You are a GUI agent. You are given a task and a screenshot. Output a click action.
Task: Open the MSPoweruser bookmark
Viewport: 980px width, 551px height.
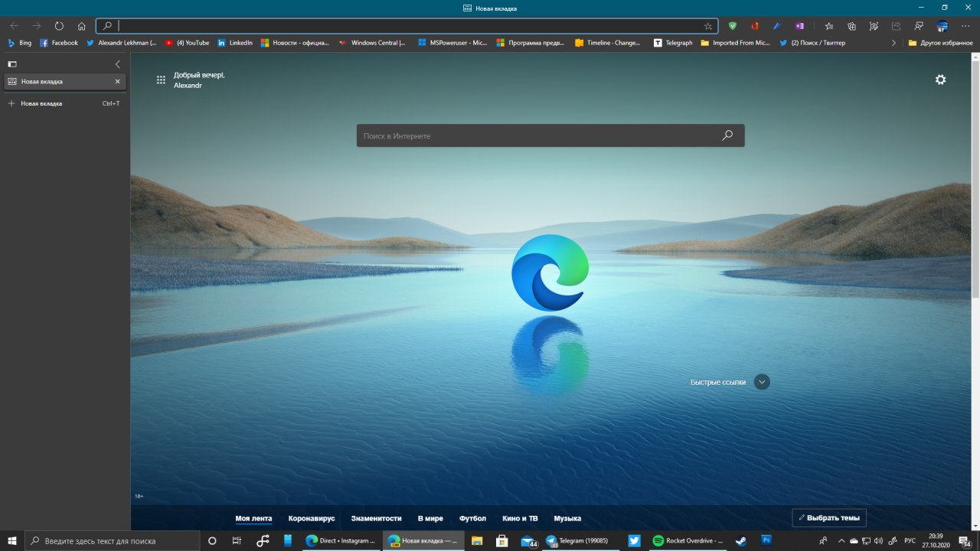click(x=452, y=43)
